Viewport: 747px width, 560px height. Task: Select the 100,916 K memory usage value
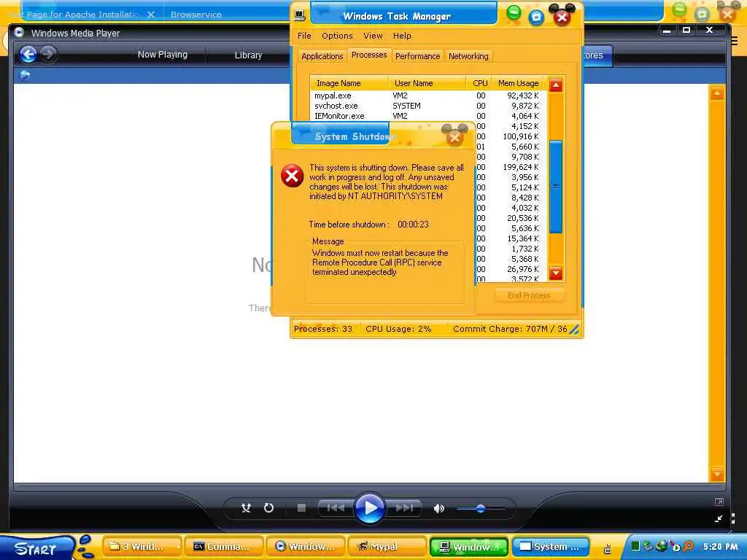[521, 136]
